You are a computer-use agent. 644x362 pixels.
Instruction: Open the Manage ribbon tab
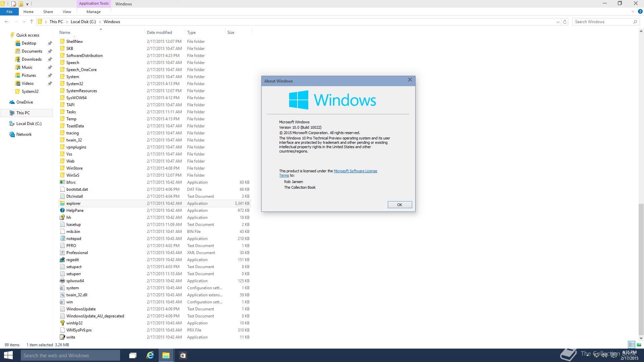[94, 12]
